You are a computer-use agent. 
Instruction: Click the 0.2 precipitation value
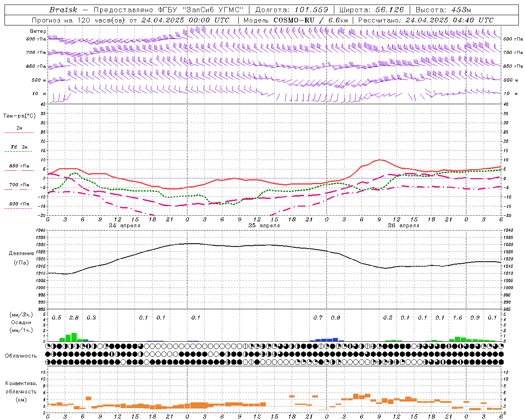click(x=388, y=317)
